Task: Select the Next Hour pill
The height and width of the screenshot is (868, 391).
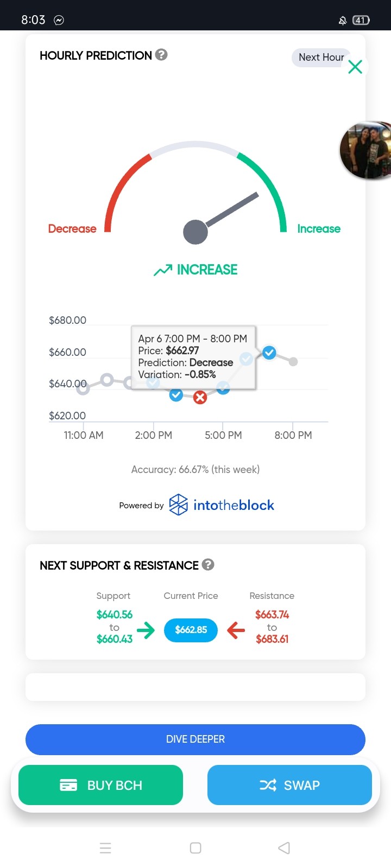Action: (321, 58)
